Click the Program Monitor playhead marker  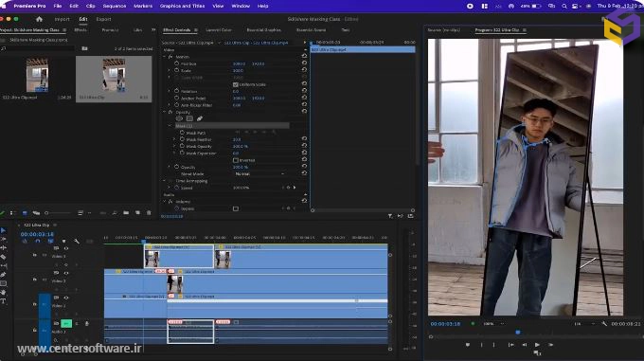[518, 332]
